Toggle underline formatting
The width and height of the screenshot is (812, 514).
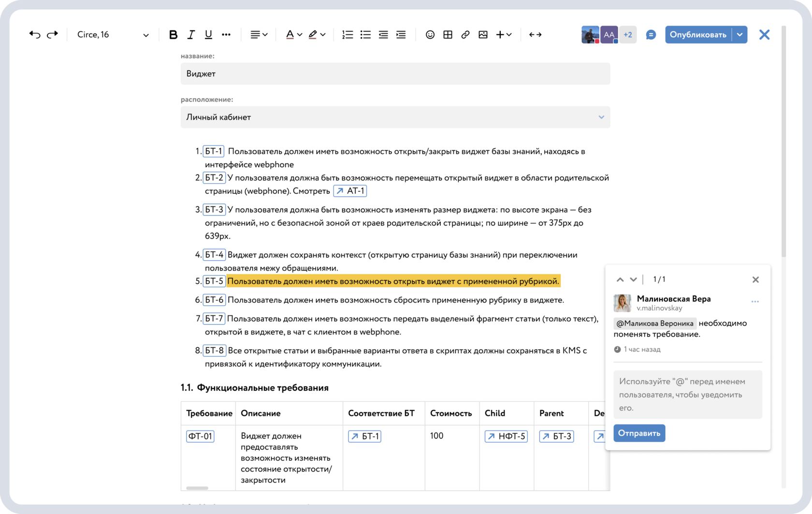coord(208,34)
